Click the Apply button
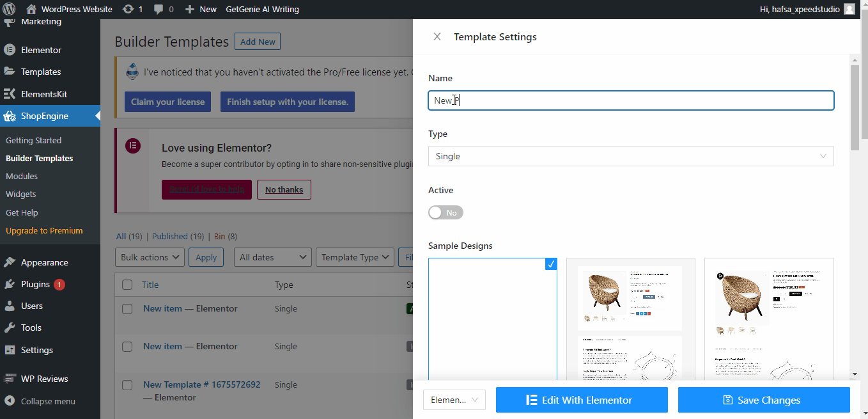The height and width of the screenshot is (419, 868). click(206, 257)
